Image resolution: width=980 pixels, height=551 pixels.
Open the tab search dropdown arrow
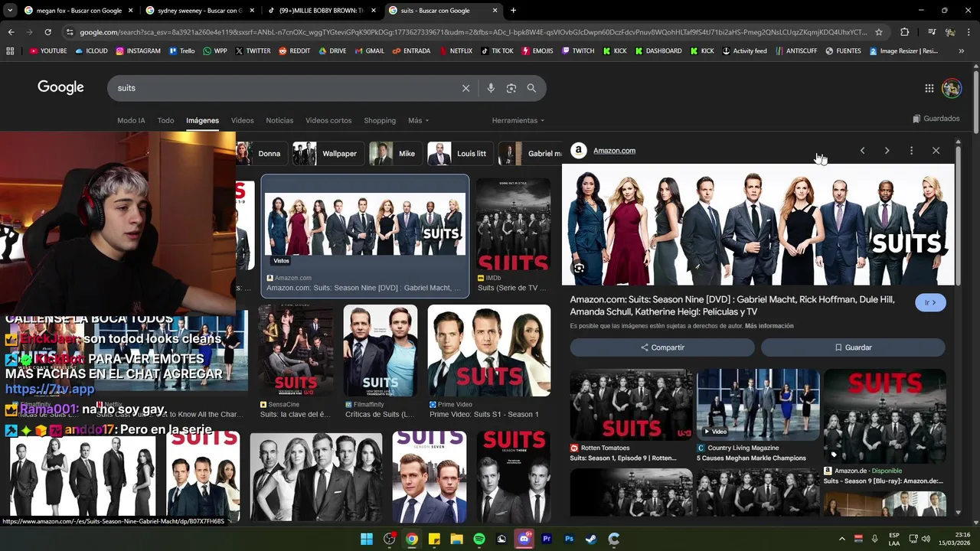point(9,11)
